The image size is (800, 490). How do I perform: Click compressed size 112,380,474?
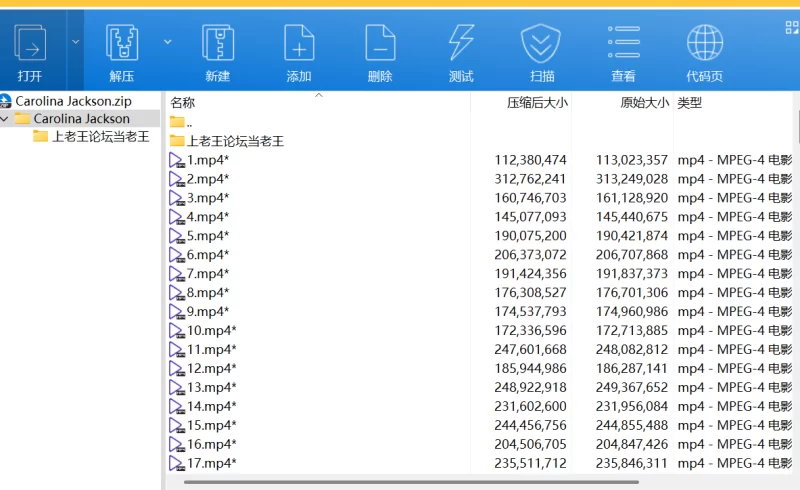pyautogui.click(x=530, y=160)
